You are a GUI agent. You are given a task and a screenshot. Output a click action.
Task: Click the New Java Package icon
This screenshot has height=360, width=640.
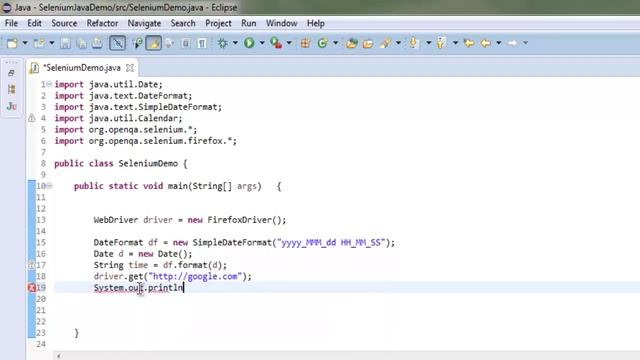click(305, 43)
